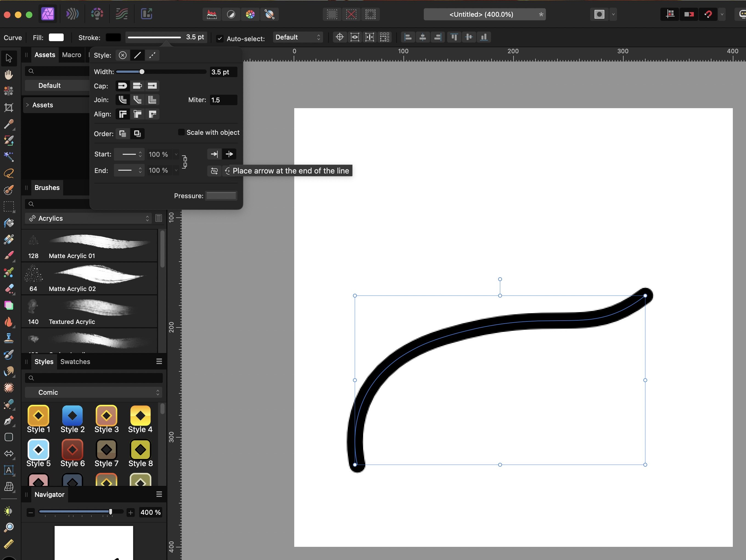The width and height of the screenshot is (746, 560).
Task: Click the navigator zoom in plus button
Action: coord(131,513)
